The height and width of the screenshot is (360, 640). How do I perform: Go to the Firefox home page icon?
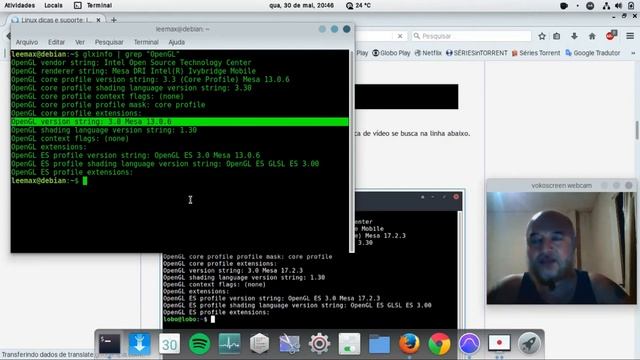[592, 36]
